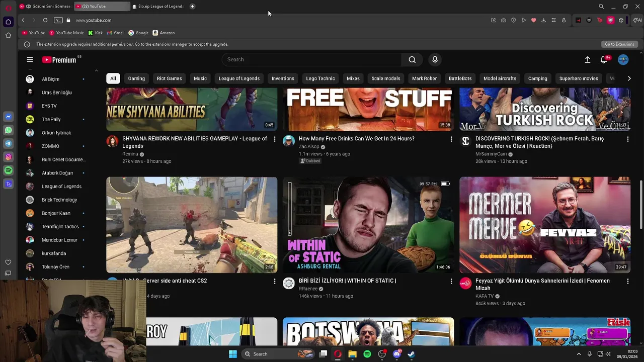Search tabs with the magnifier icon

[x=601, y=7]
